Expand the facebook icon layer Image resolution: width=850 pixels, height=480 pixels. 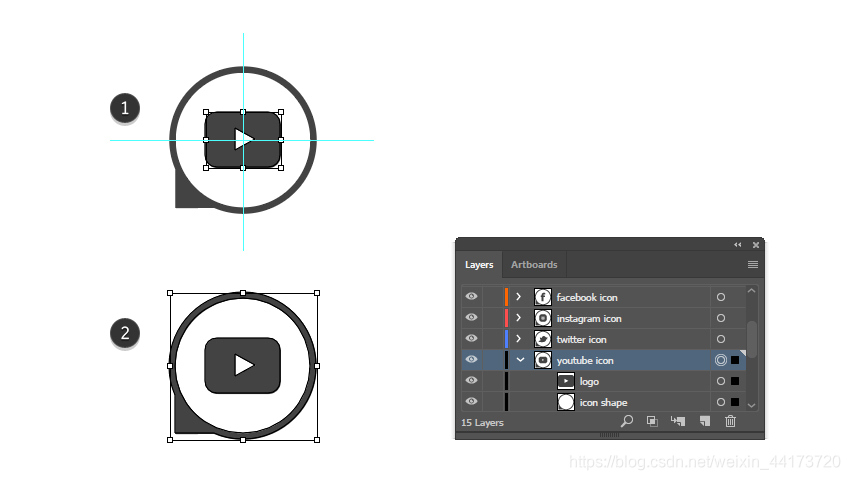519,297
